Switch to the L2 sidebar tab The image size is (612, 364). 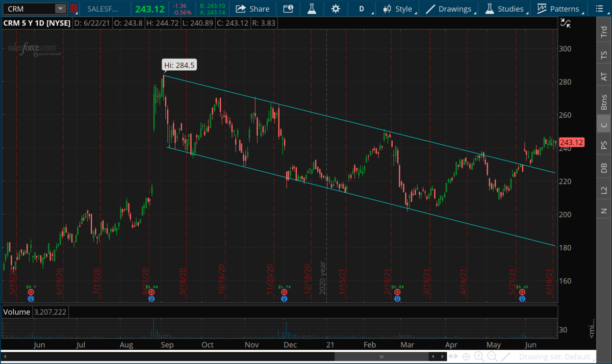(x=604, y=190)
